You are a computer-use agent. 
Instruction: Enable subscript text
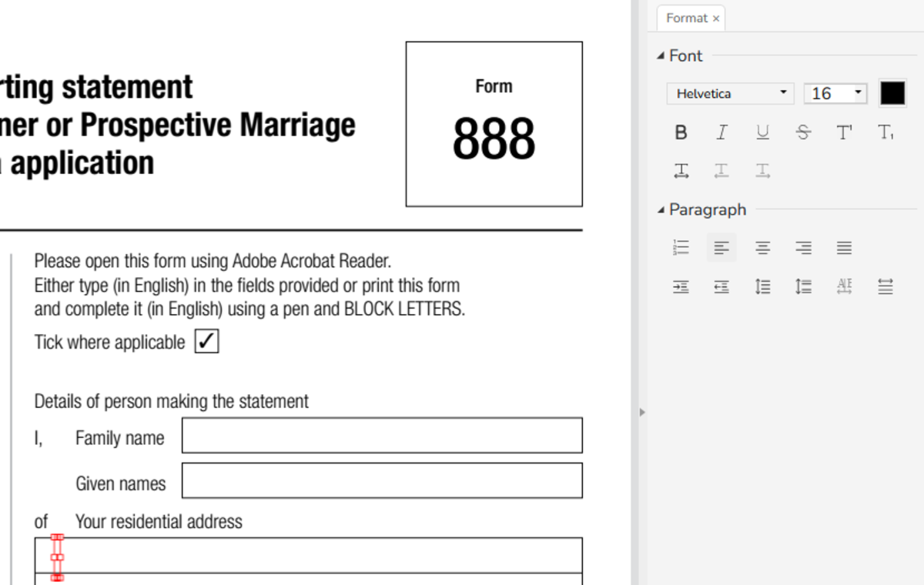[x=885, y=132]
